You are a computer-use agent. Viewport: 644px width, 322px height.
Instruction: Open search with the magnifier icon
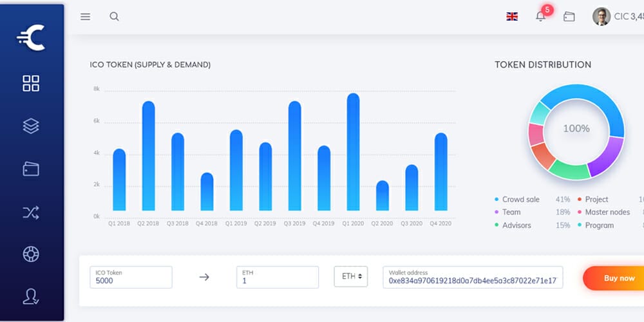pos(114,17)
